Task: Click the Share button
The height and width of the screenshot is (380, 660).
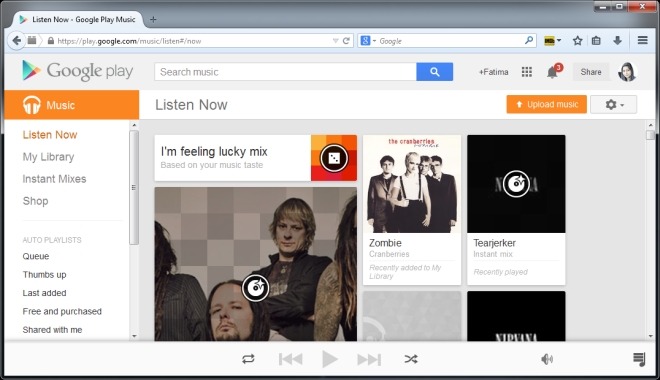Action: coord(591,72)
